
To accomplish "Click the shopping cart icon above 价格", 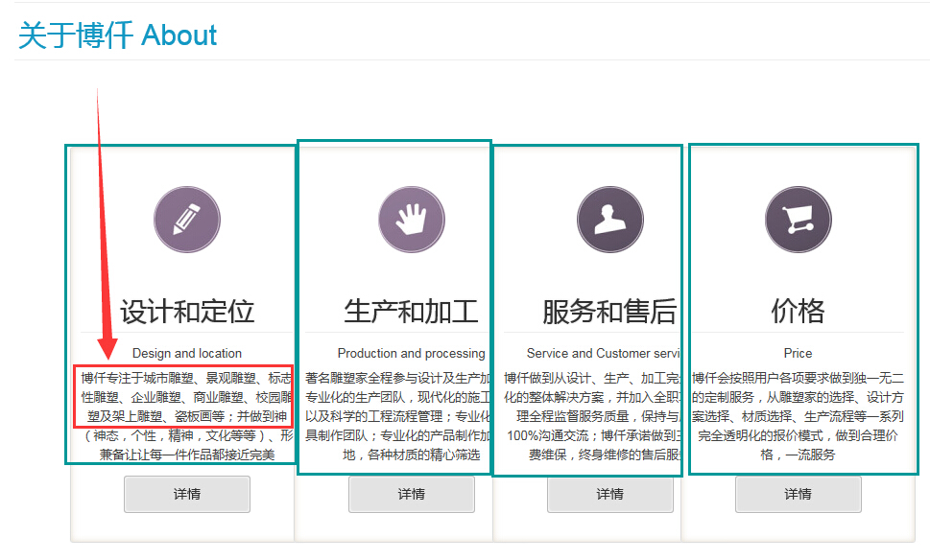I will [799, 219].
